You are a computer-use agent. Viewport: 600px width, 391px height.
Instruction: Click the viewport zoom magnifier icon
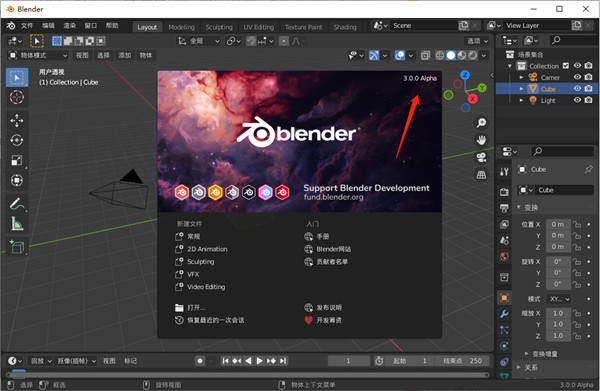tap(481, 123)
